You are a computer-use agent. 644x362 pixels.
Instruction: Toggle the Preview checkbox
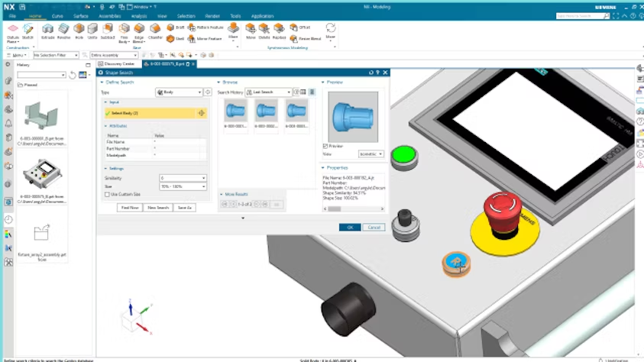325,146
